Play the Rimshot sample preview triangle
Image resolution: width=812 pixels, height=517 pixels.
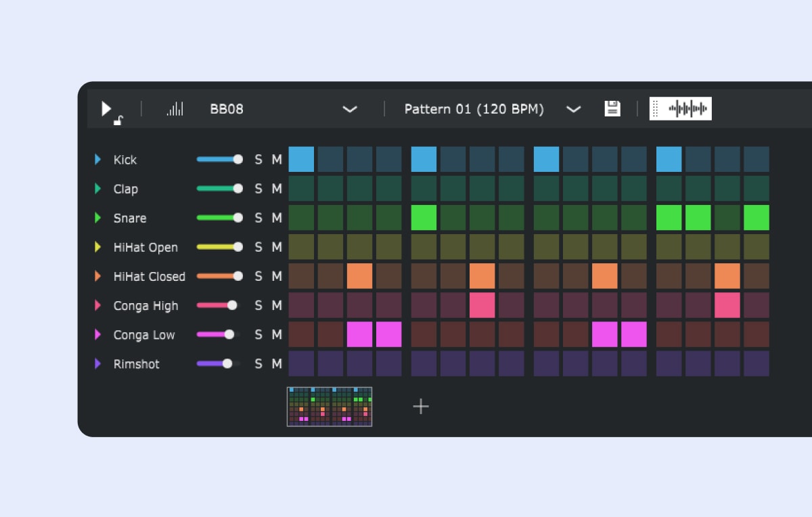tap(97, 363)
